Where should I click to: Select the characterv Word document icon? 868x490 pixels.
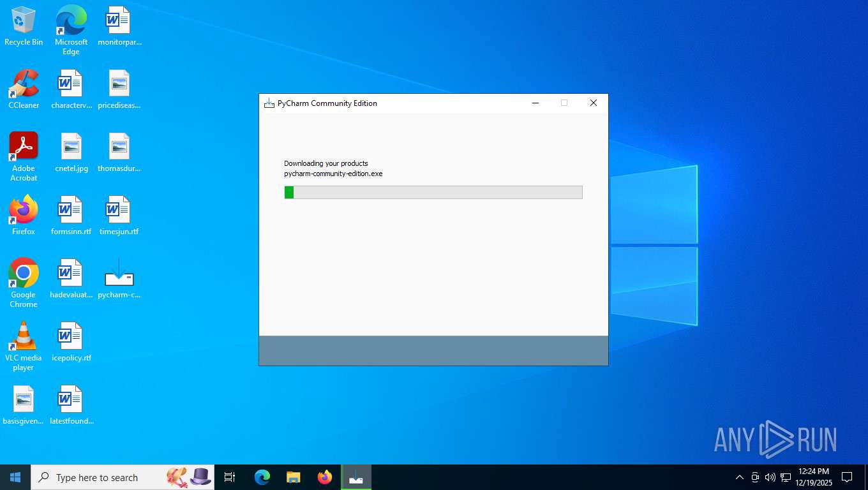[71, 89]
